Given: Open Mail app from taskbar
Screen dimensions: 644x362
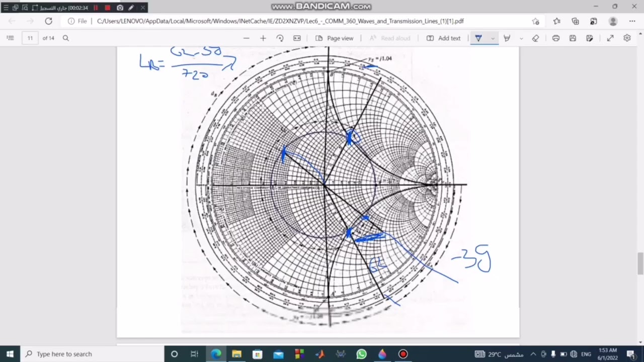Looking at the screenshot, I should click(278, 354).
